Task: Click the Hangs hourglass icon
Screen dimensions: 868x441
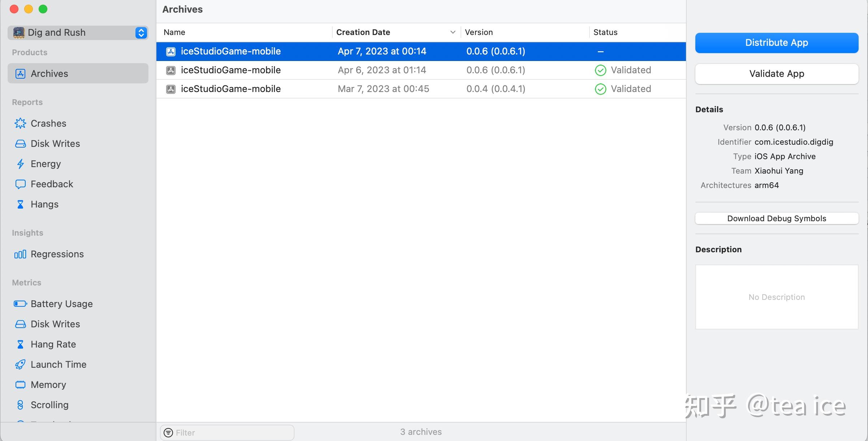Action: tap(20, 204)
